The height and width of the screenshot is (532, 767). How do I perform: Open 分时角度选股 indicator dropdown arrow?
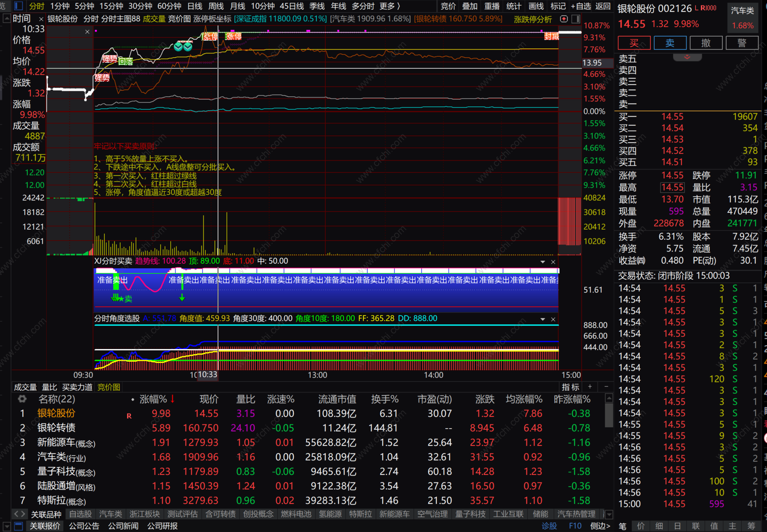(543, 319)
